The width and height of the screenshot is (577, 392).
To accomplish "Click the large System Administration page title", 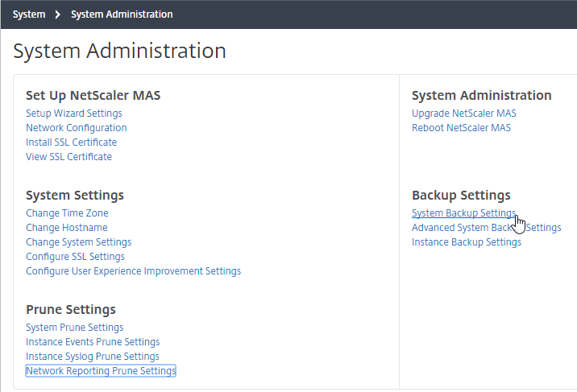I will (x=119, y=51).
